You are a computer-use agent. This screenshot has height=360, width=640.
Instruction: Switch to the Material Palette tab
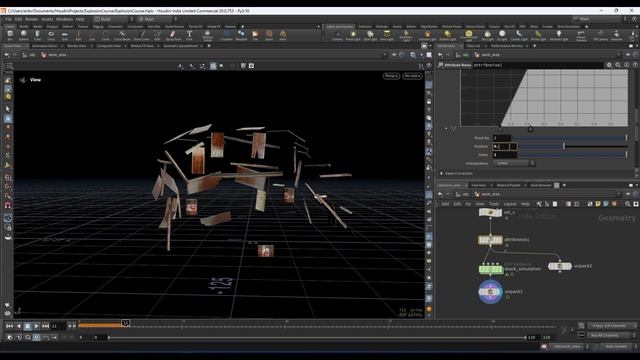point(508,185)
